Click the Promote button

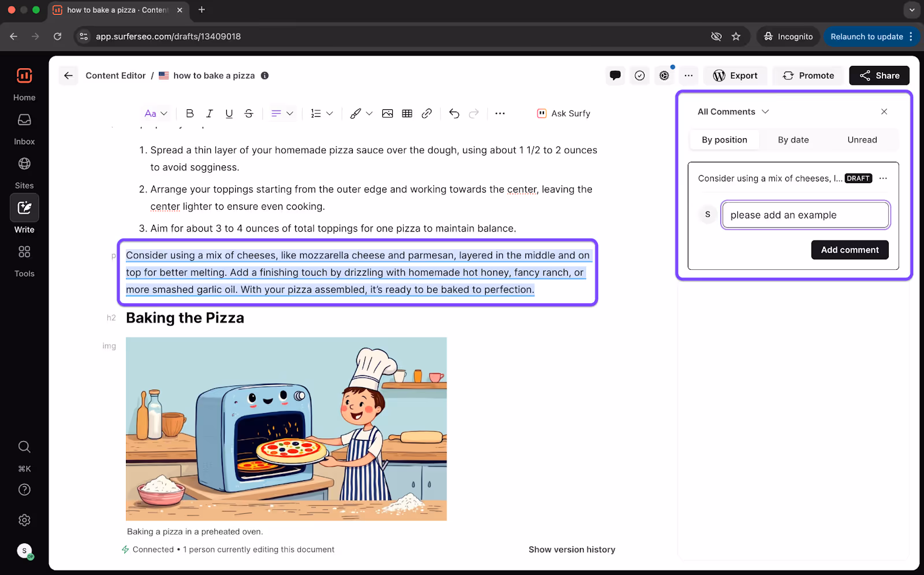click(808, 76)
